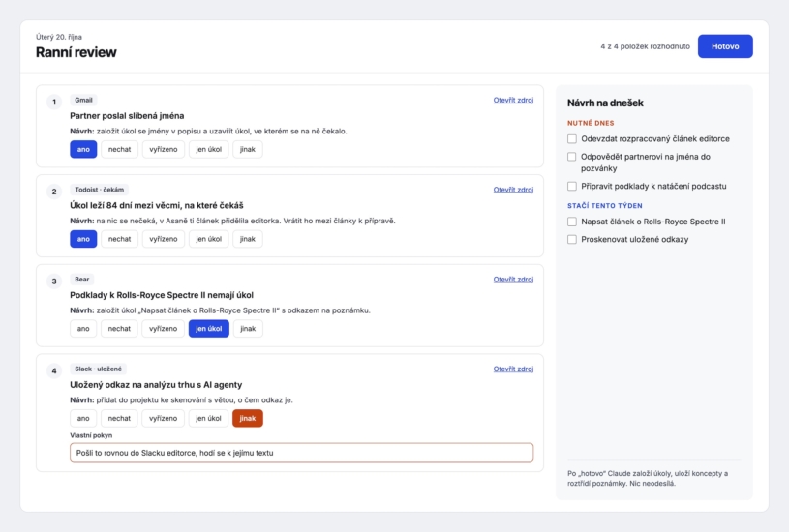This screenshot has width=789, height=532.
Task: Click number badge 2 of second item
Action: [54, 192]
